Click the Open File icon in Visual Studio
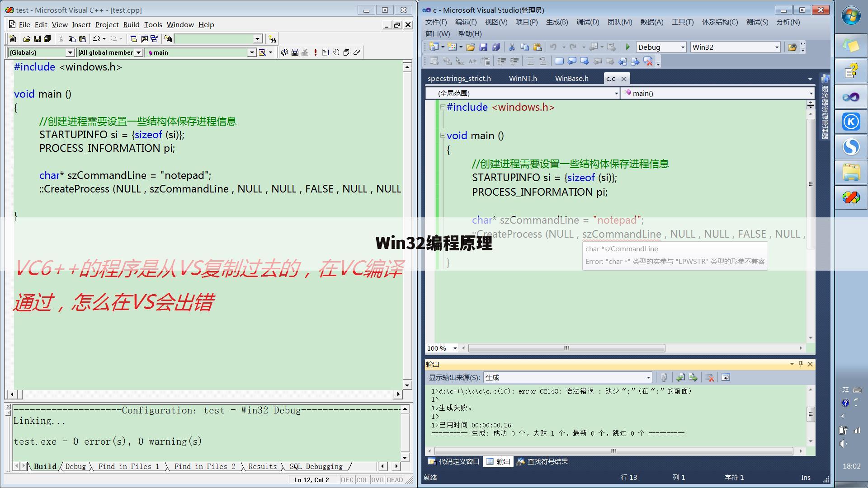 click(471, 47)
